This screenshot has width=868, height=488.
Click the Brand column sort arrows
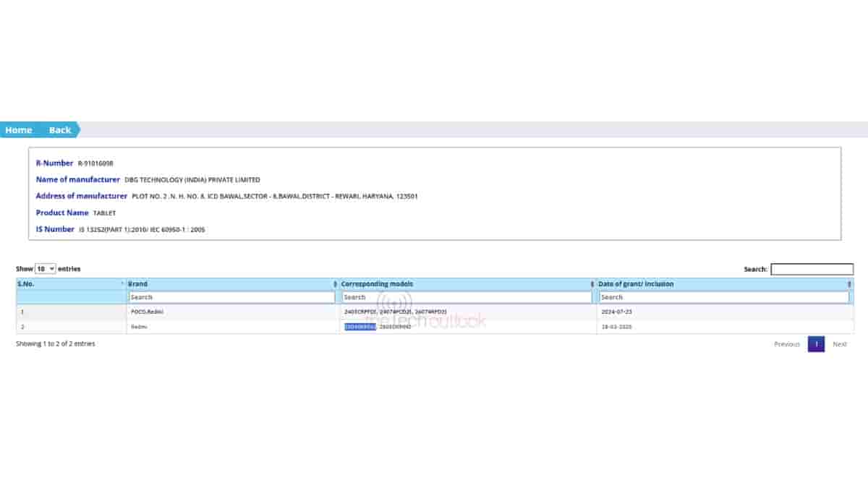(334, 284)
